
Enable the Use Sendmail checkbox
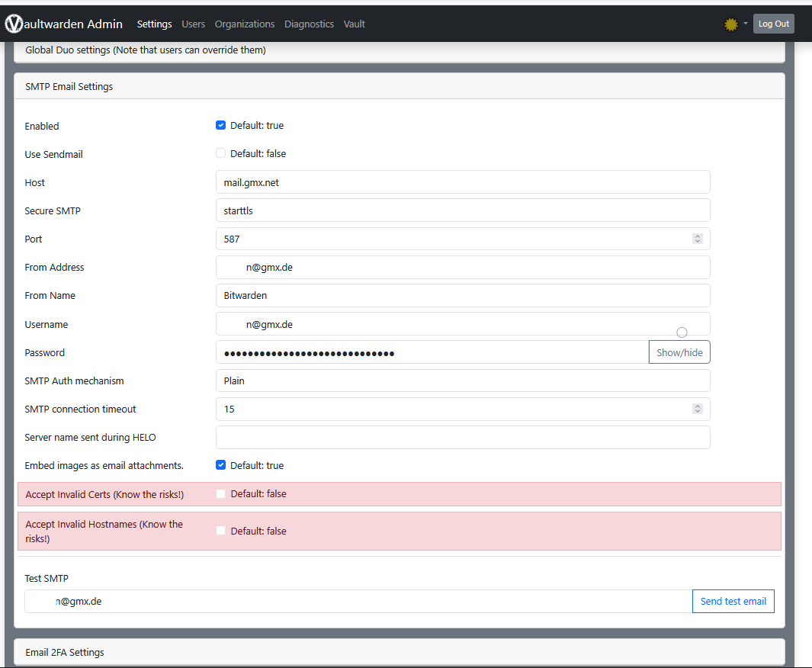click(220, 153)
